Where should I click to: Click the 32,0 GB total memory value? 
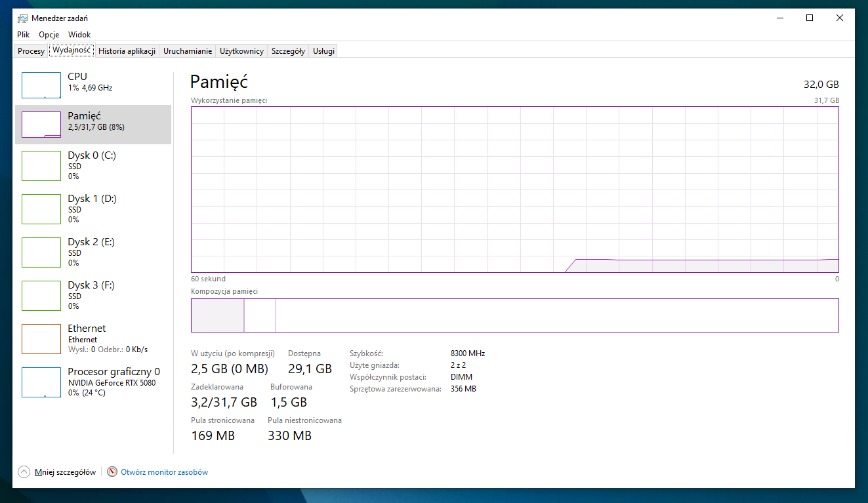click(821, 85)
